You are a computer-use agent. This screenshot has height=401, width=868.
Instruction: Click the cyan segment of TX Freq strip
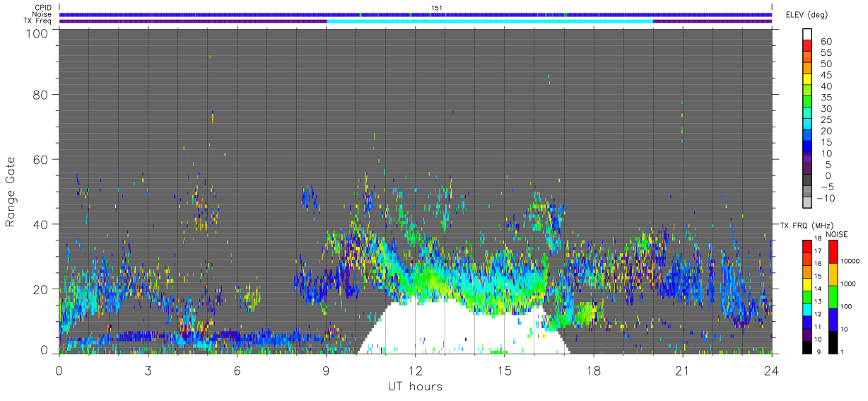(490, 21)
